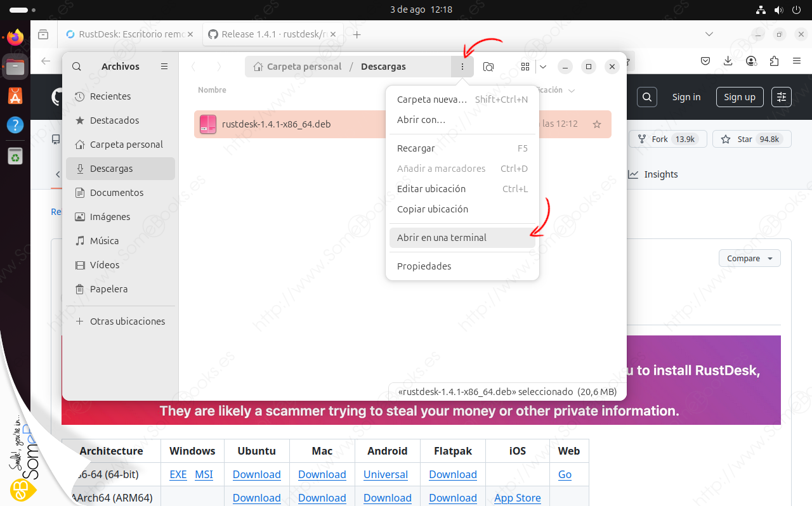This screenshot has width=812, height=506.
Task: Open system status menu in top bar
Action: [x=779, y=10]
